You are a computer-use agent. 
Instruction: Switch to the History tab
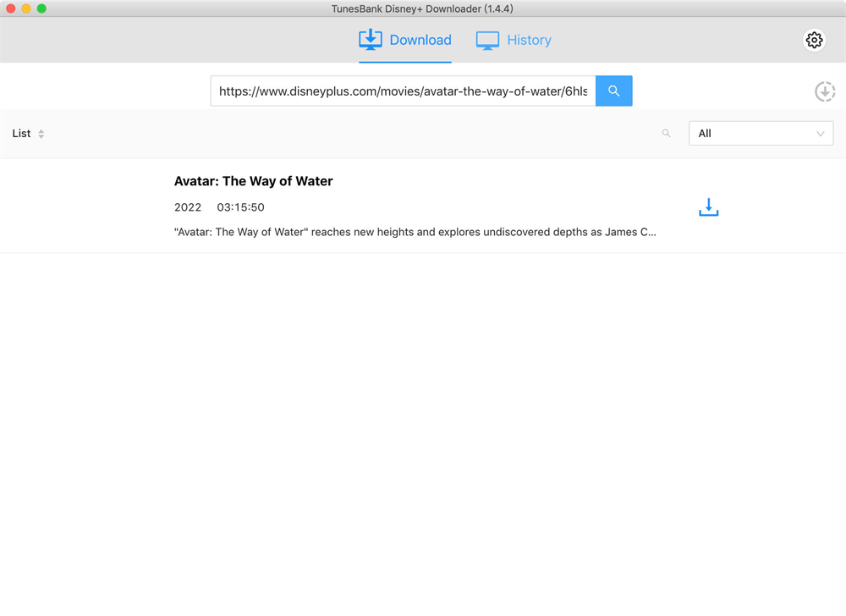point(514,40)
